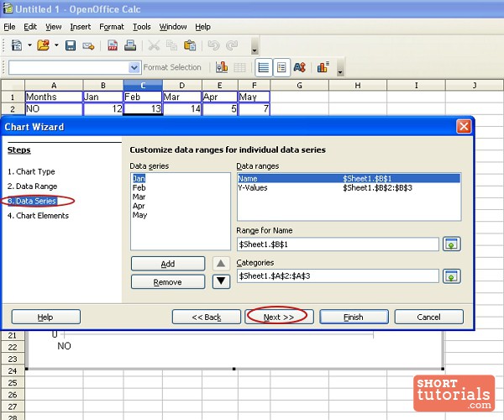The height and width of the screenshot is (420, 504).
Task: Click the Finish button
Action: click(354, 318)
